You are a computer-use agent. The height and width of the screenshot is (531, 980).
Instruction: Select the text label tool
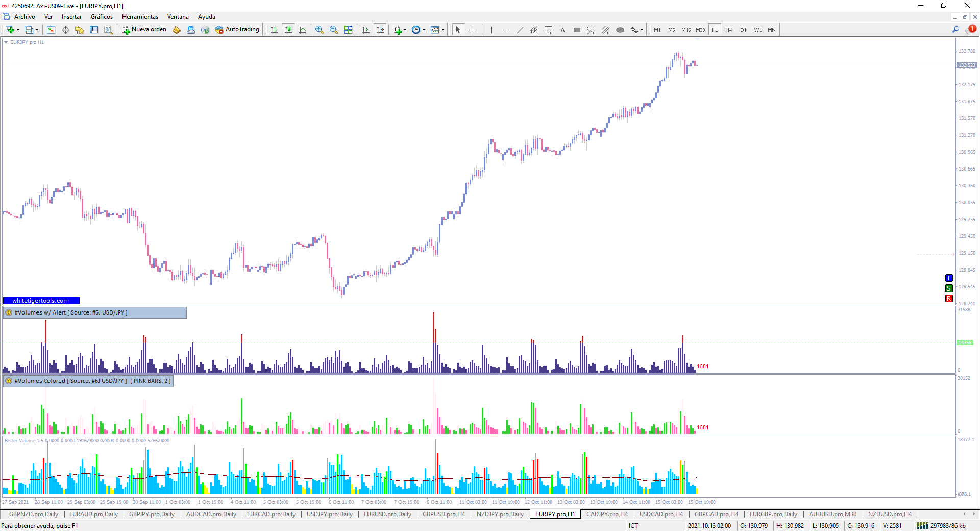[562, 30]
